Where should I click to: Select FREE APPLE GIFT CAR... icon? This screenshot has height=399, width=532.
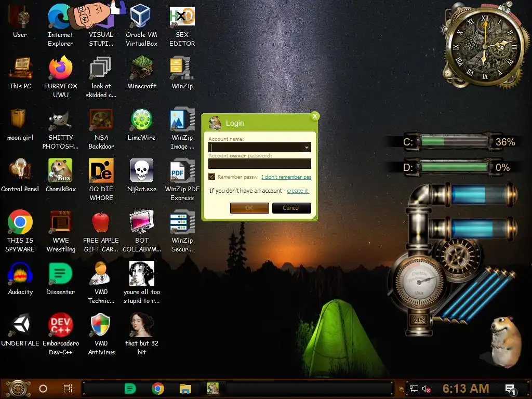101,231
